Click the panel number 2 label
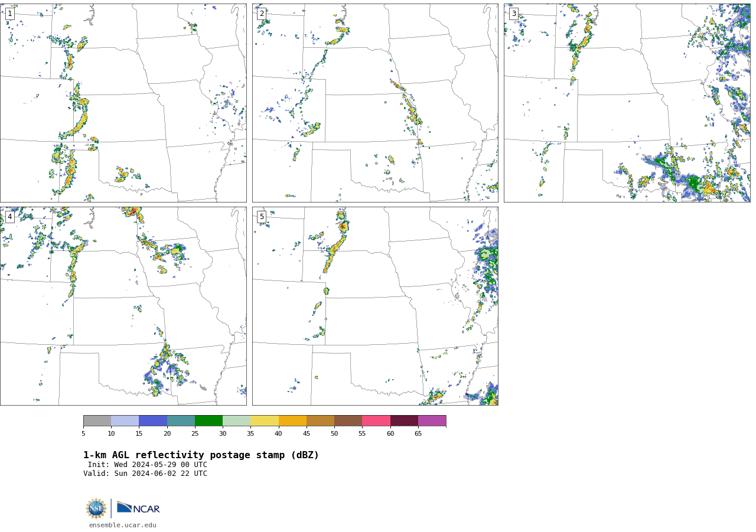Image resolution: width=756 pixels, height=532 pixels. (x=262, y=14)
